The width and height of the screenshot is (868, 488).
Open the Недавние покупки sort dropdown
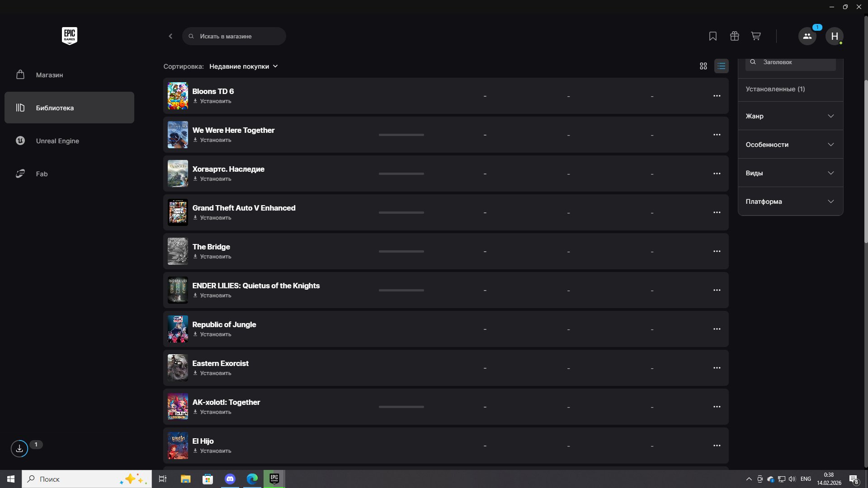244,66
